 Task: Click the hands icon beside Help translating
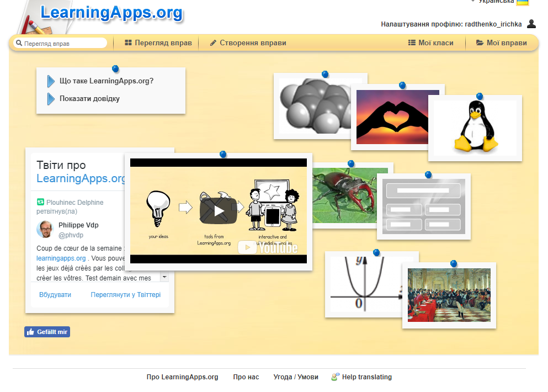[x=333, y=377]
